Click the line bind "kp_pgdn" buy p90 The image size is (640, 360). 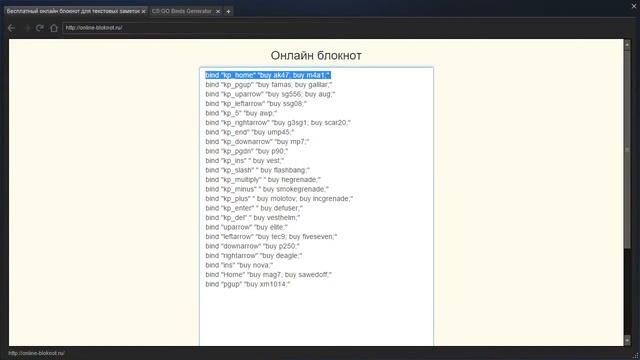click(247, 151)
